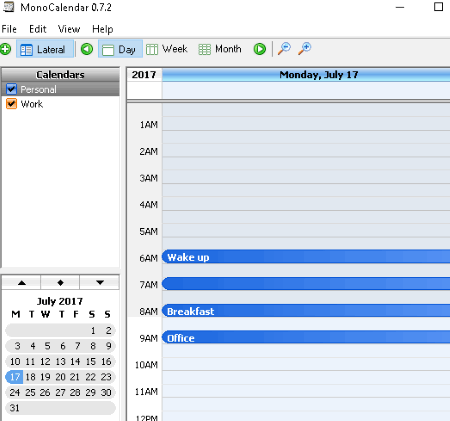Select July 13 in mini calendar
Image resolution: width=450 pixels, height=421 pixels.
tap(60, 362)
